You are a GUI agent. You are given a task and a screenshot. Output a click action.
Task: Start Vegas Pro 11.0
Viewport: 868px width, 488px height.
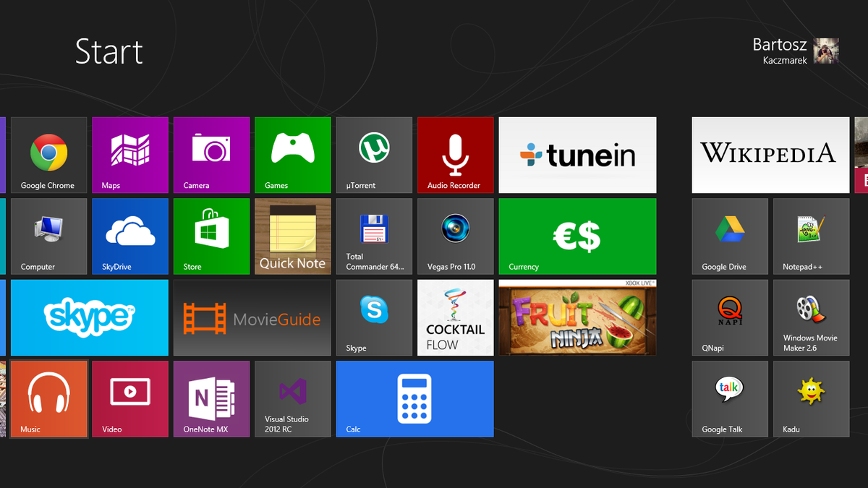pos(455,236)
